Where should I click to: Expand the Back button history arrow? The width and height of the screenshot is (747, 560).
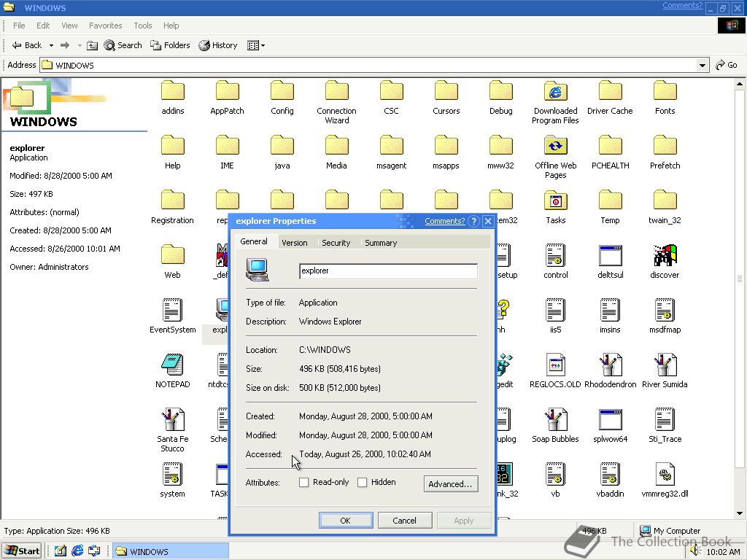pyautogui.click(x=51, y=45)
